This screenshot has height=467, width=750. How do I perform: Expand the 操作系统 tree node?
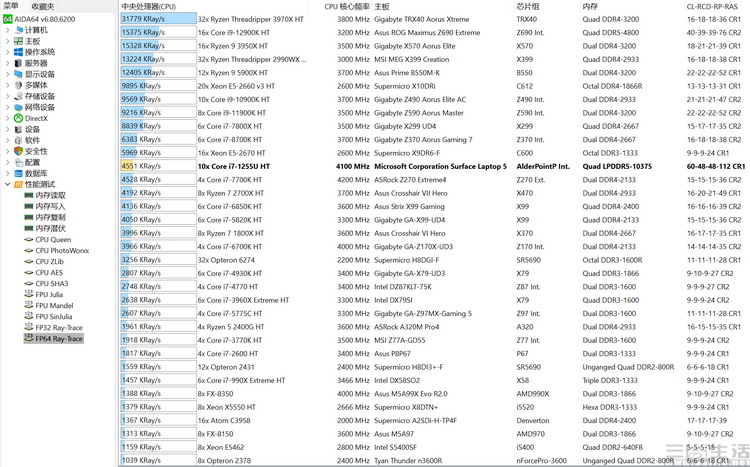pyautogui.click(x=7, y=52)
